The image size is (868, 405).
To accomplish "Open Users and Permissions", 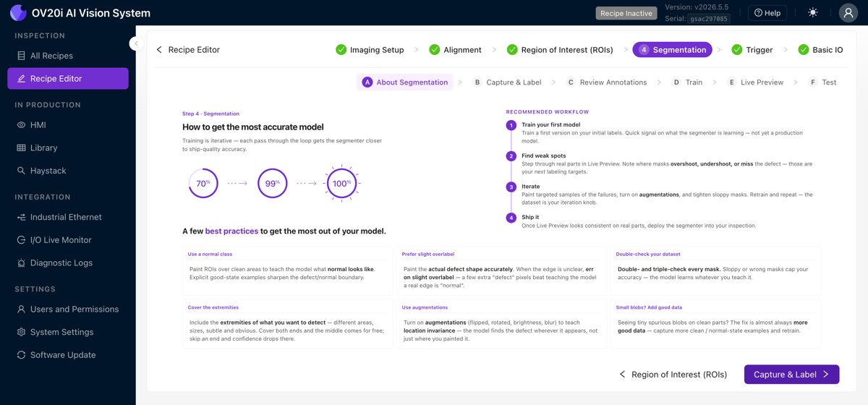I will [x=68, y=309].
